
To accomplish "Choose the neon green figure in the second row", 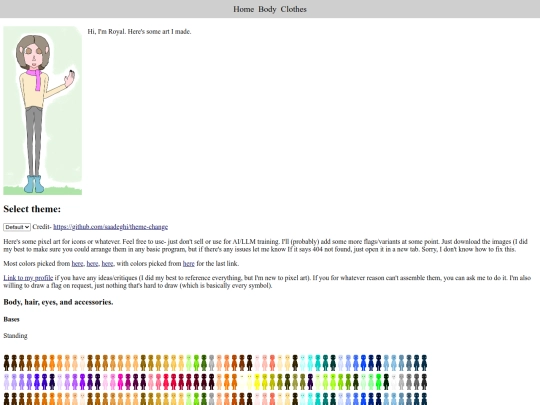I will point(378,382).
